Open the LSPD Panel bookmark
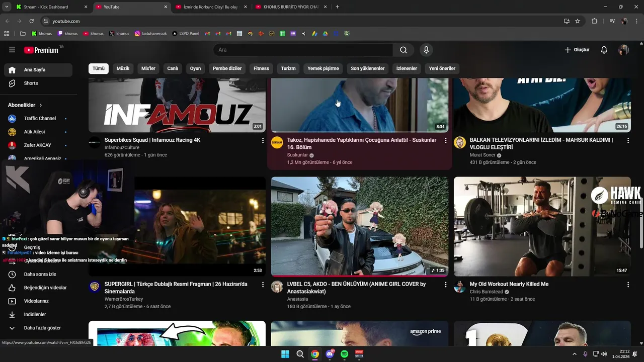 click(186, 34)
